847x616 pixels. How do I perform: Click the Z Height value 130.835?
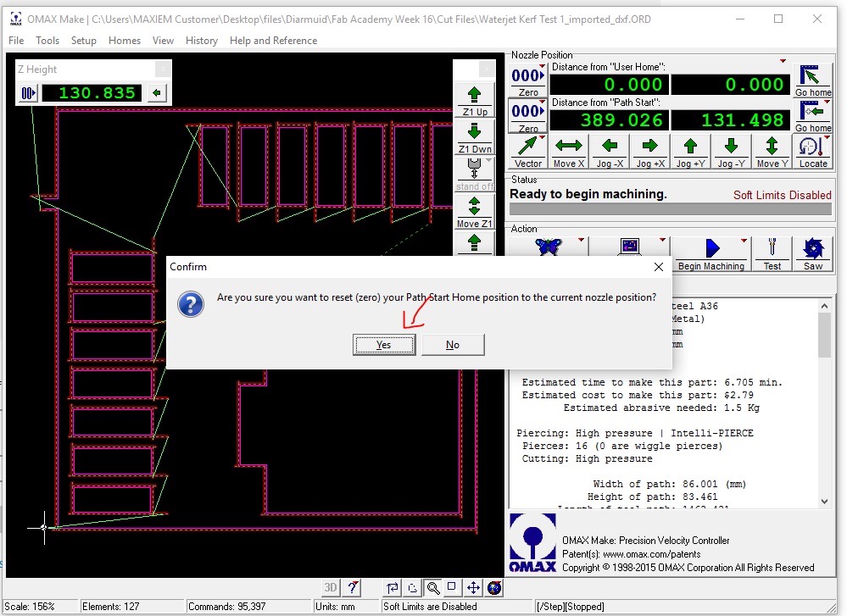92,93
